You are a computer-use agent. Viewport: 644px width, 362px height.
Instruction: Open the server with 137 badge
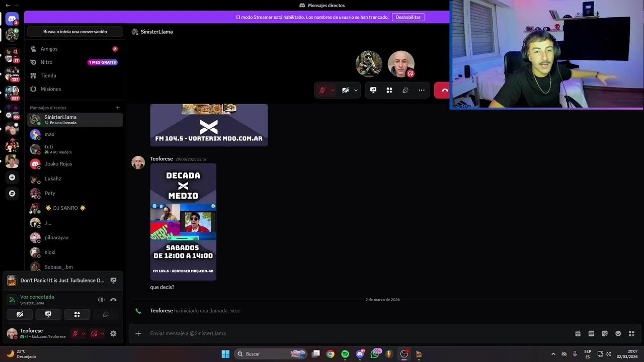click(12, 74)
